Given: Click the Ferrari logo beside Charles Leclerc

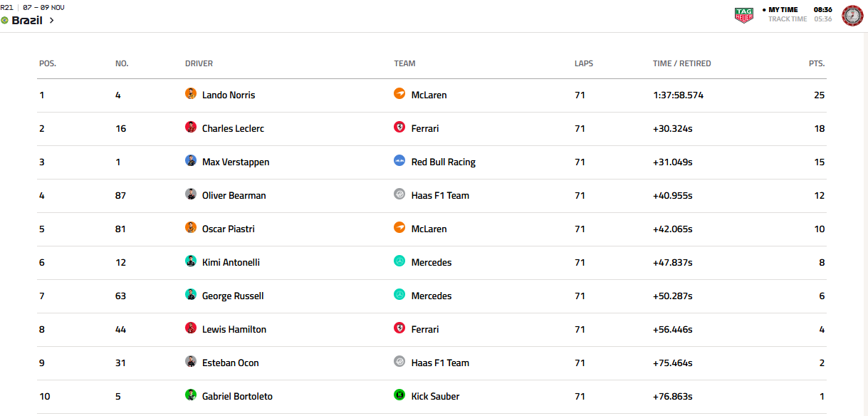Looking at the screenshot, I should (399, 128).
